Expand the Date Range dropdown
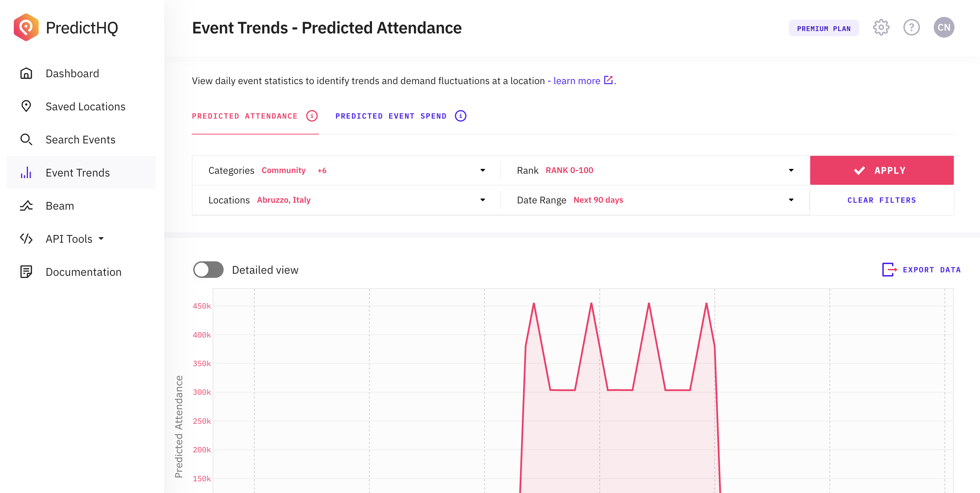980x493 pixels. click(x=791, y=200)
